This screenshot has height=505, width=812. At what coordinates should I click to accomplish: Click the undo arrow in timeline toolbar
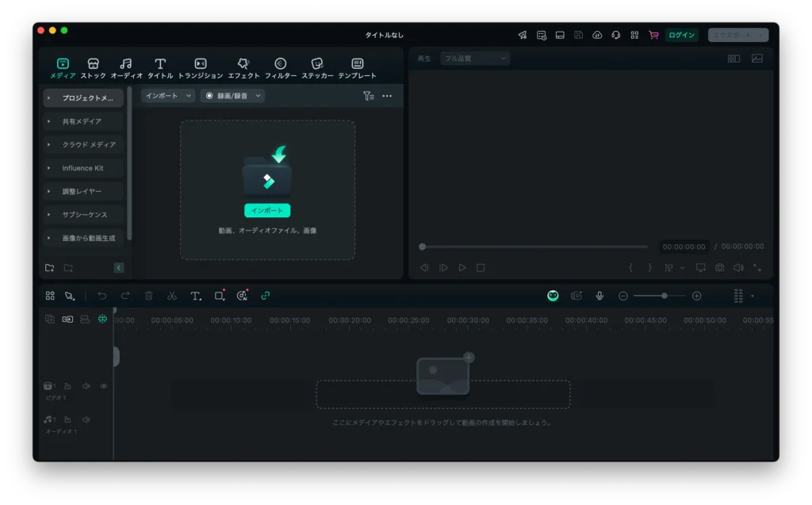pyautogui.click(x=101, y=296)
